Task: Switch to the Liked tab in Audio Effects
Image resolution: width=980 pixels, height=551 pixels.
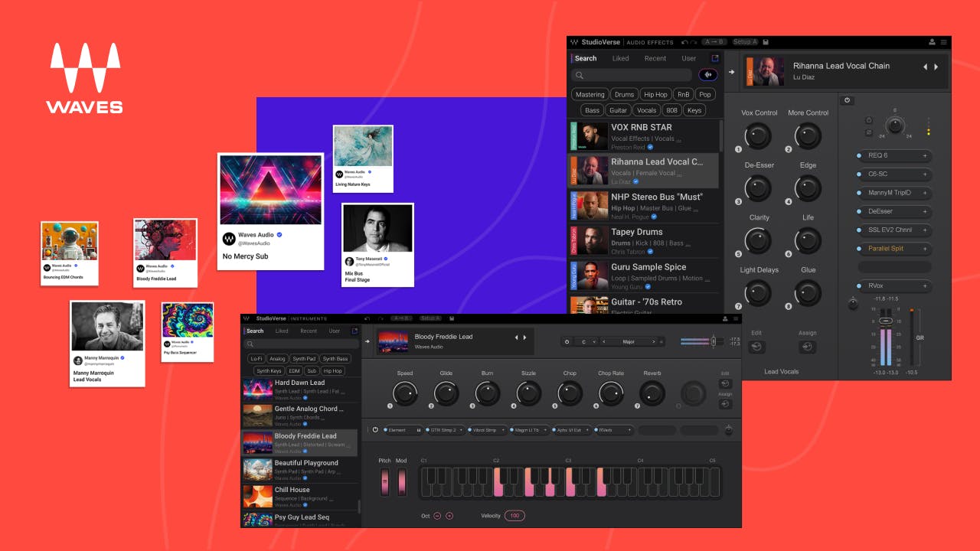Action: coord(621,58)
